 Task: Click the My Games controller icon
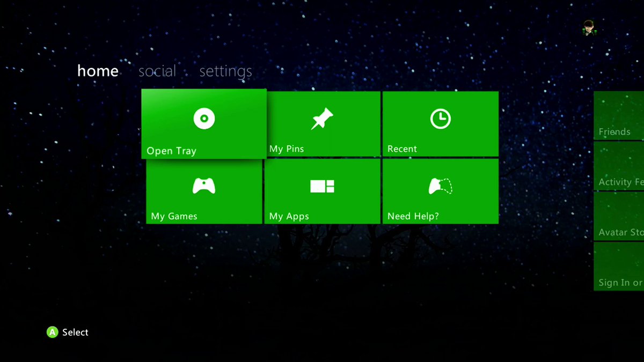point(204,186)
